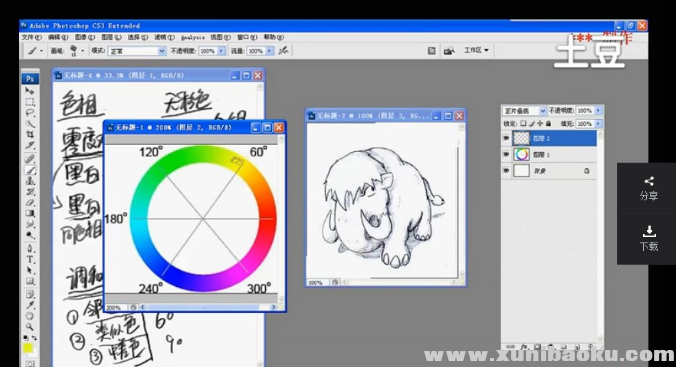677x367 pixels.
Task: Open the layer fill slider arrow
Action: [x=598, y=124]
